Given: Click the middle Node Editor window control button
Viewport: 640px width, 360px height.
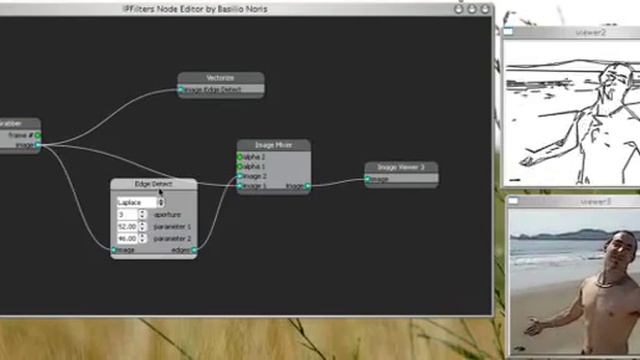Looking at the screenshot, I should coord(472,9).
